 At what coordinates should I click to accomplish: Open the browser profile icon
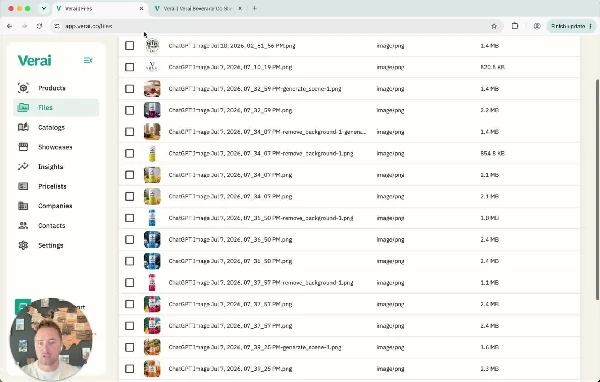tap(537, 26)
